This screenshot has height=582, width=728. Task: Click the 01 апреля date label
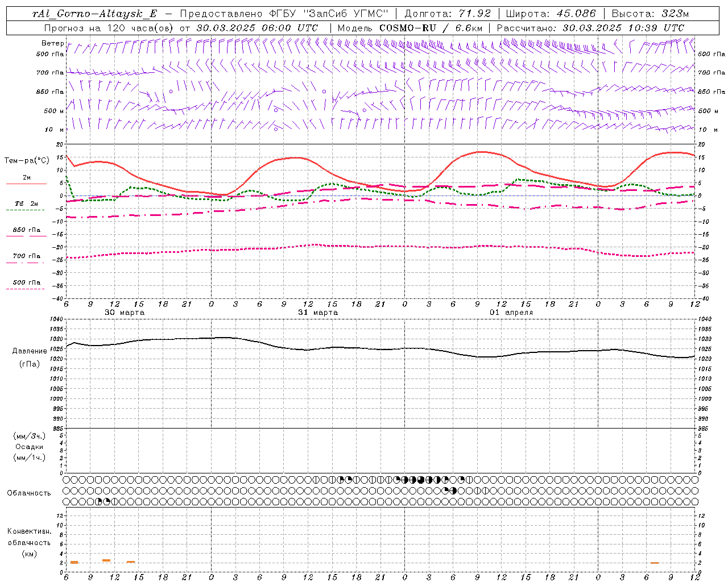pos(511,313)
